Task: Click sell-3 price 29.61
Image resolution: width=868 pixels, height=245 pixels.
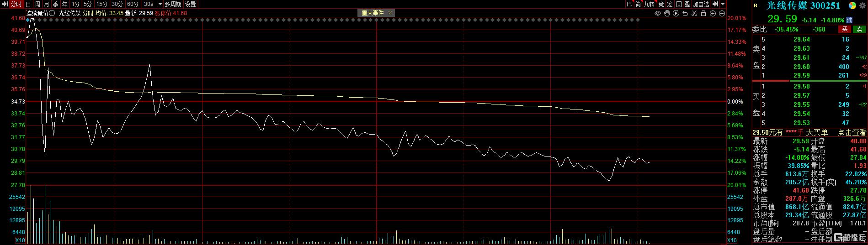Action: pos(801,57)
